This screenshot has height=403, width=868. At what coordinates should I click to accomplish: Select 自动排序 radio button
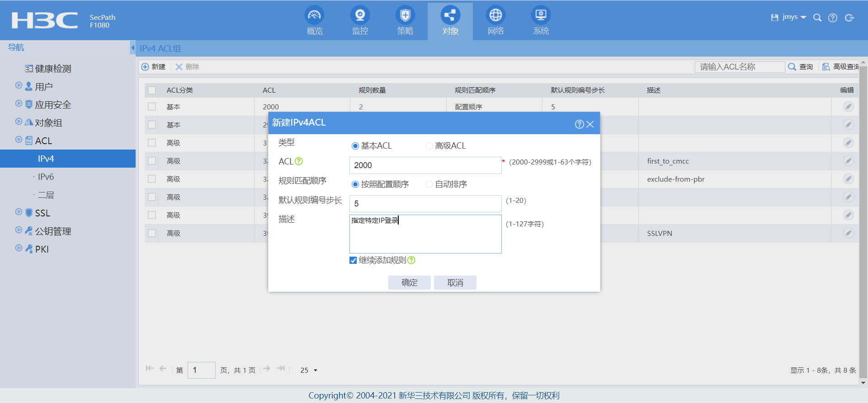(x=429, y=184)
